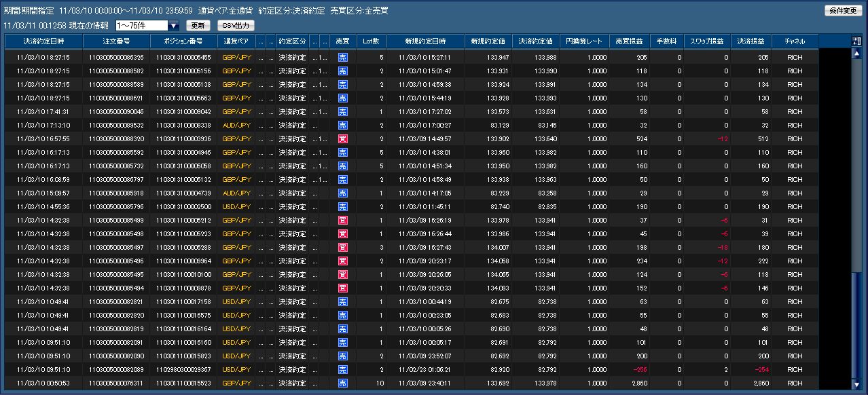Click sell icon for order 1103005000086797

(342, 179)
